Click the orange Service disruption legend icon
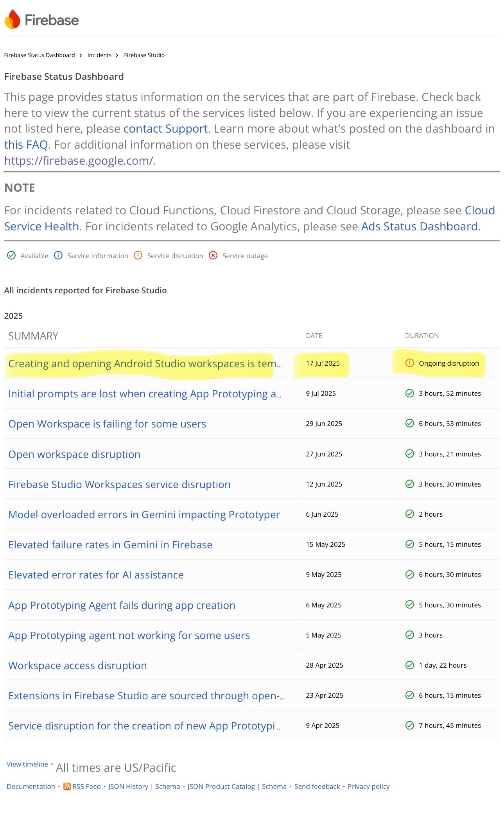Viewport: 504px width, 819px height. [x=138, y=255]
